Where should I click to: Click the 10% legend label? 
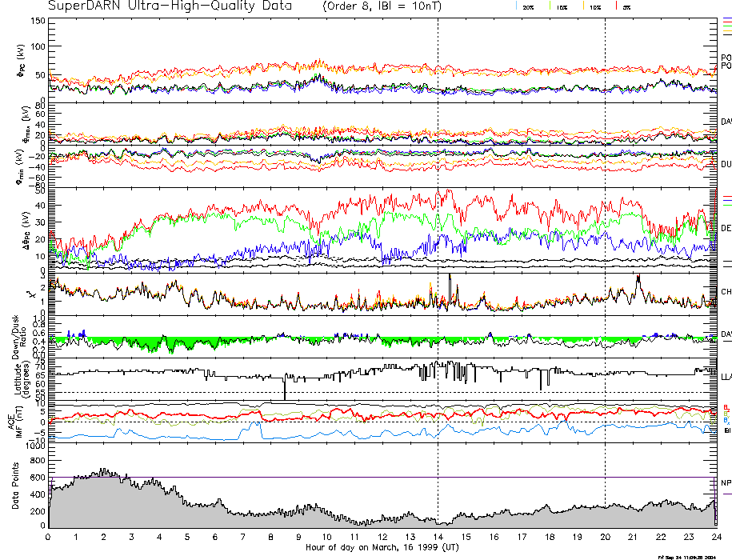click(594, 6)
